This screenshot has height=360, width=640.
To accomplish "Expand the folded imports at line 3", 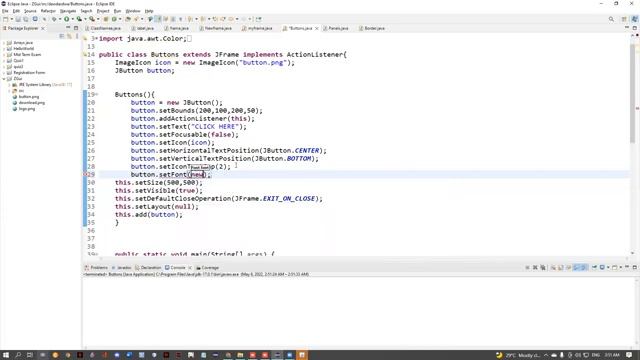I will (x=97, y=39).
